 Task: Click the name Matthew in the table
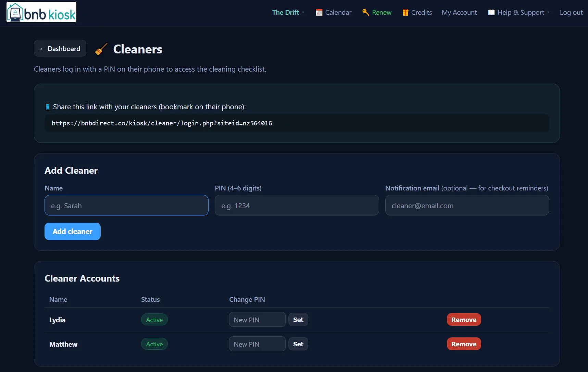tap(63, 344)
